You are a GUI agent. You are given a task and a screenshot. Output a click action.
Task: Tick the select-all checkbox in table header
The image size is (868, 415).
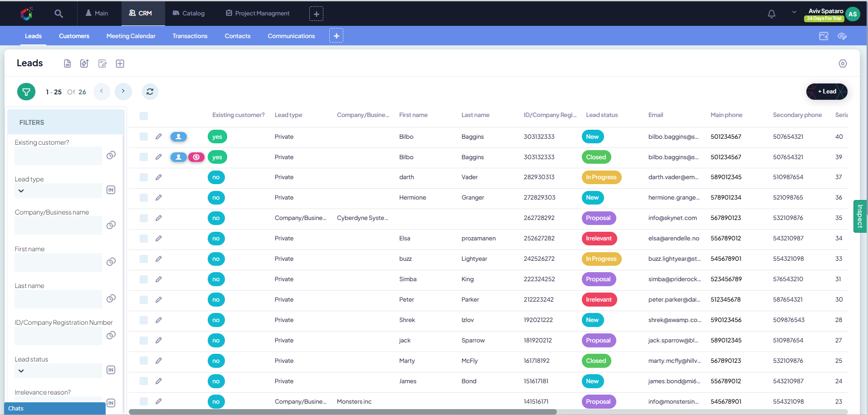click(144, 116)
